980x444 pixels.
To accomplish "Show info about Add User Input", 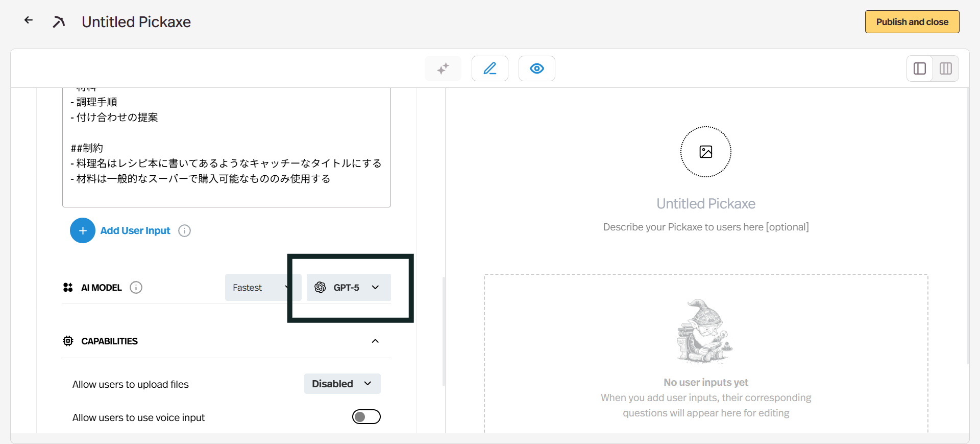I will (184, 230).
